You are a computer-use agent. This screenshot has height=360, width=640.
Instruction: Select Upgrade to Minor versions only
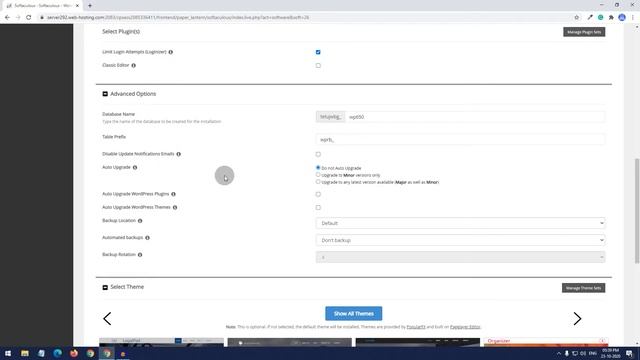[318, 175]
